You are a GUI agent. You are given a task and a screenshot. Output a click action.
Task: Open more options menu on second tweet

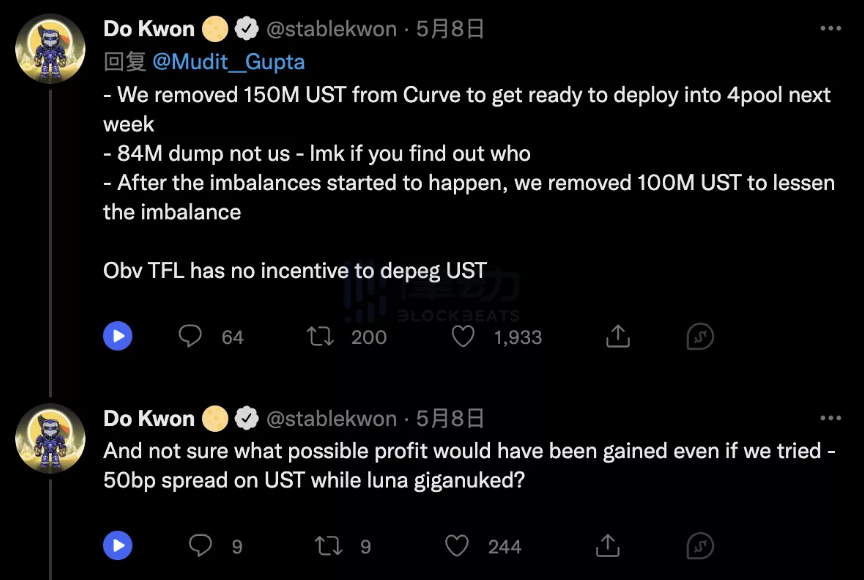[x=830, y=418]
